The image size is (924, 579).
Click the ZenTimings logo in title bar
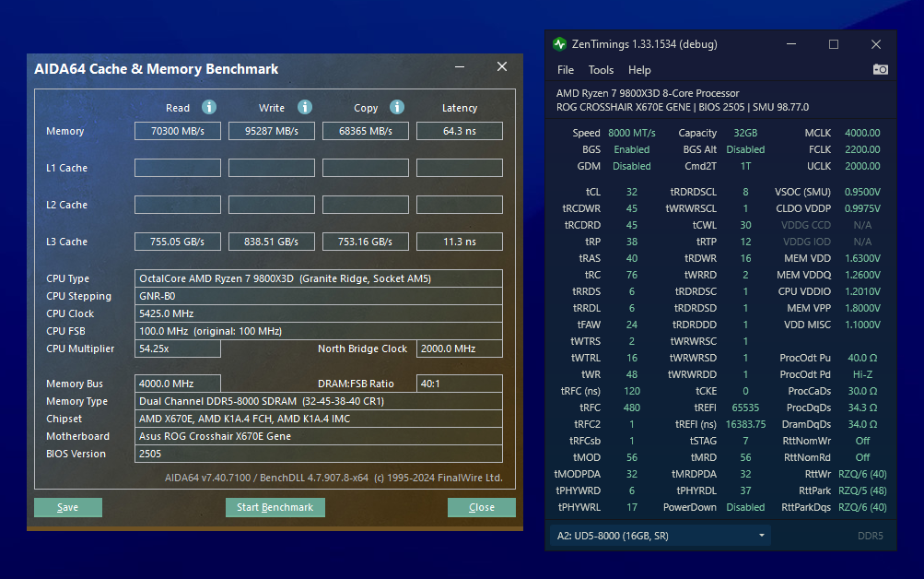[560, 44]
